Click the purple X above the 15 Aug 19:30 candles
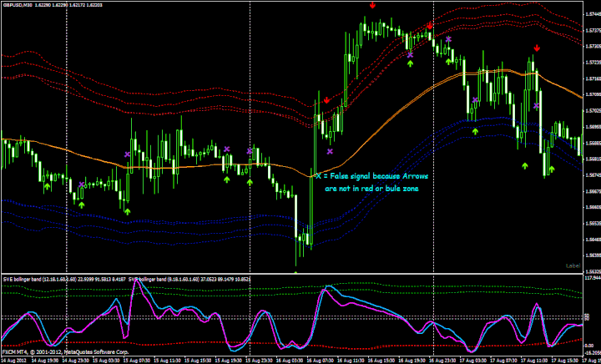Image resolution: width=601 pixels, height=364 pixels. (227, 149)
